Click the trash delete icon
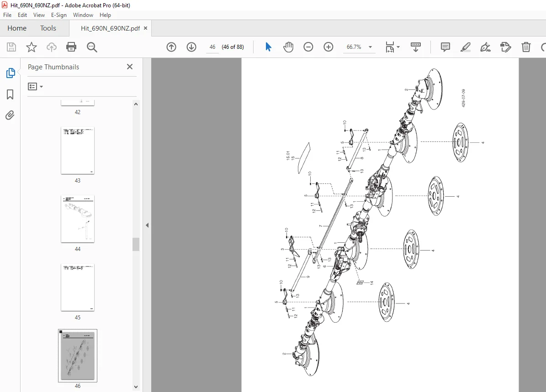546x392 pixels. pyautogui.click(x=526, y=47)
